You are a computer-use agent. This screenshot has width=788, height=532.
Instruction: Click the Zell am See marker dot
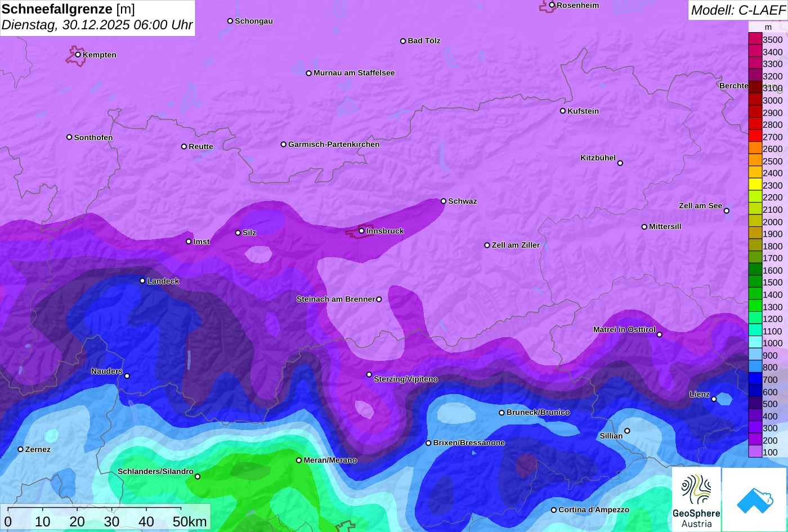[727, 211]
